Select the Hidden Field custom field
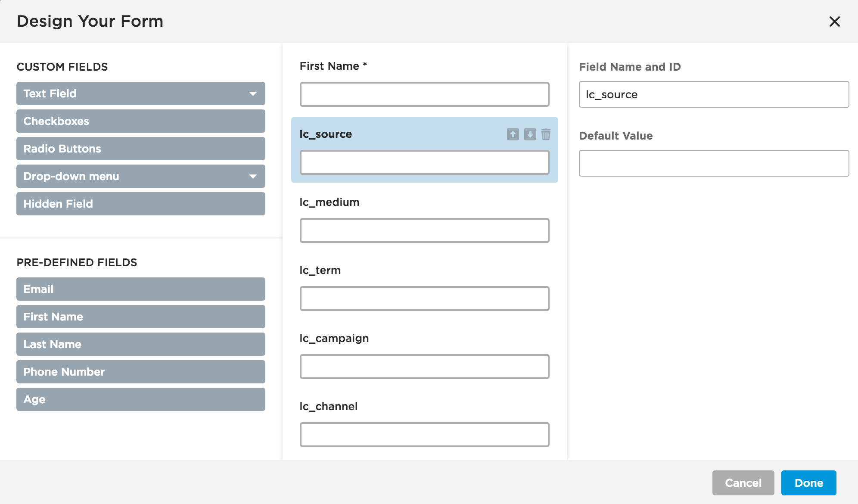 (x=141, y=203)
